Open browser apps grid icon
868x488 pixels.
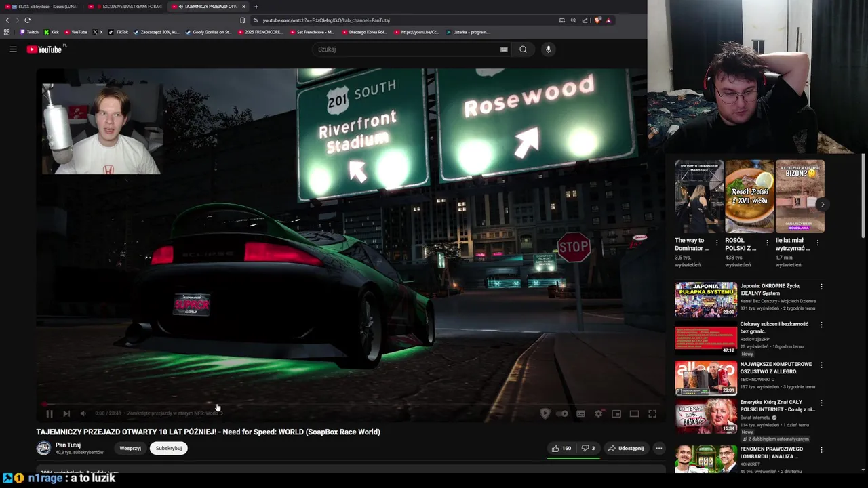7,32
